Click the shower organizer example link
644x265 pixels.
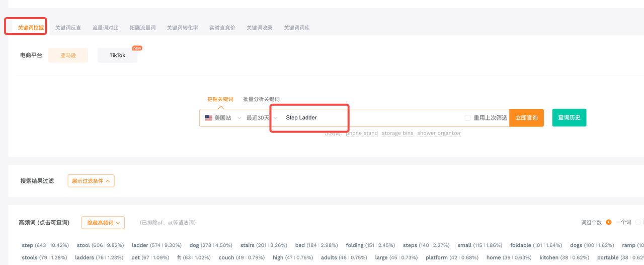(x=439, y=133)
